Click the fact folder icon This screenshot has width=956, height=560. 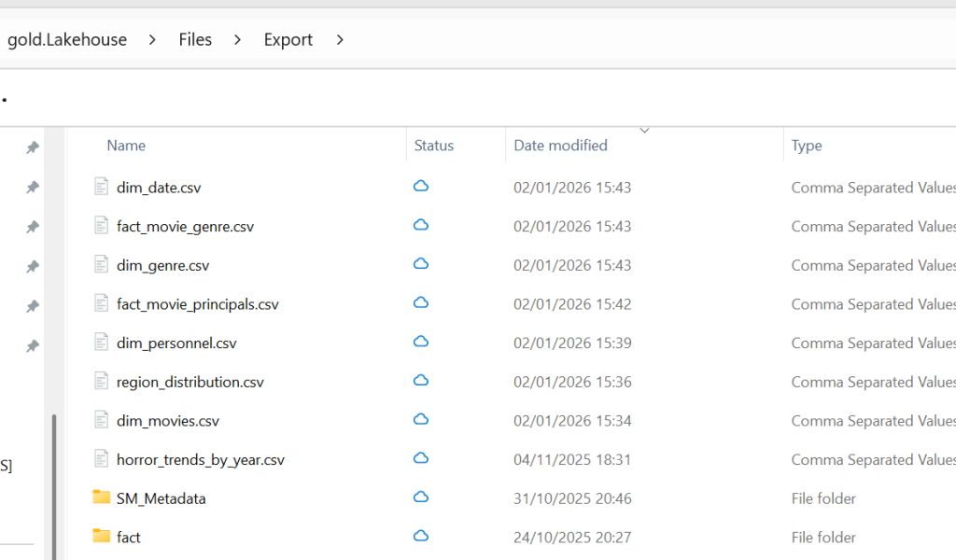point(101,536)
